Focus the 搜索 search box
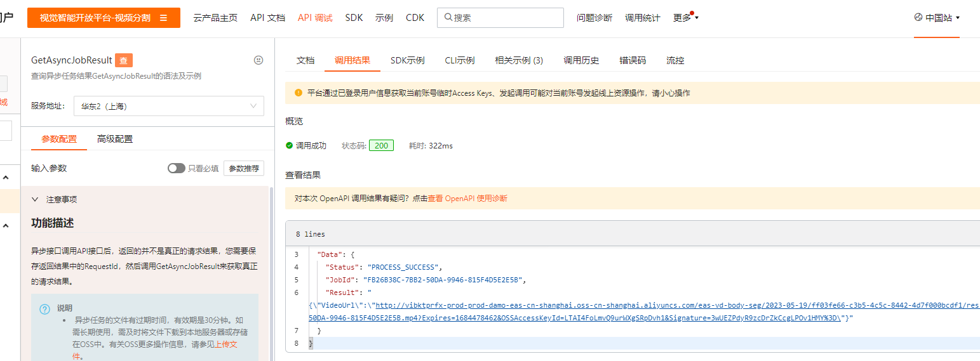This screenshot has height=361, width=980. pos(500,18)
